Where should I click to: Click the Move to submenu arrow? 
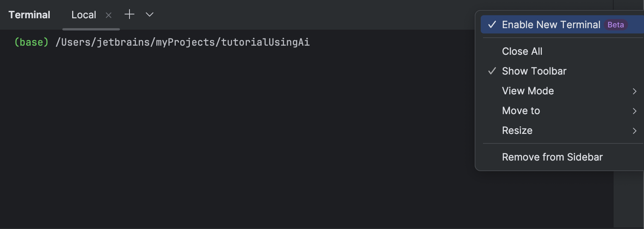[x=634, y=111]
